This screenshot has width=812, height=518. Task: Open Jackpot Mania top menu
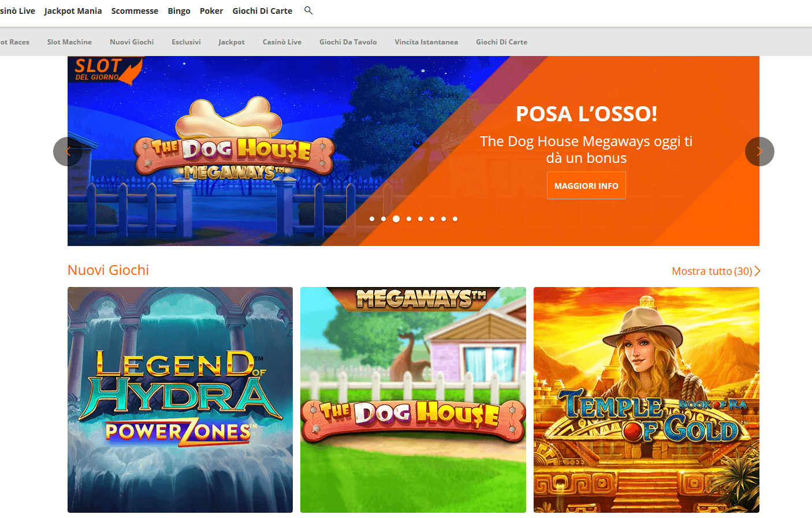click(73, 11)
